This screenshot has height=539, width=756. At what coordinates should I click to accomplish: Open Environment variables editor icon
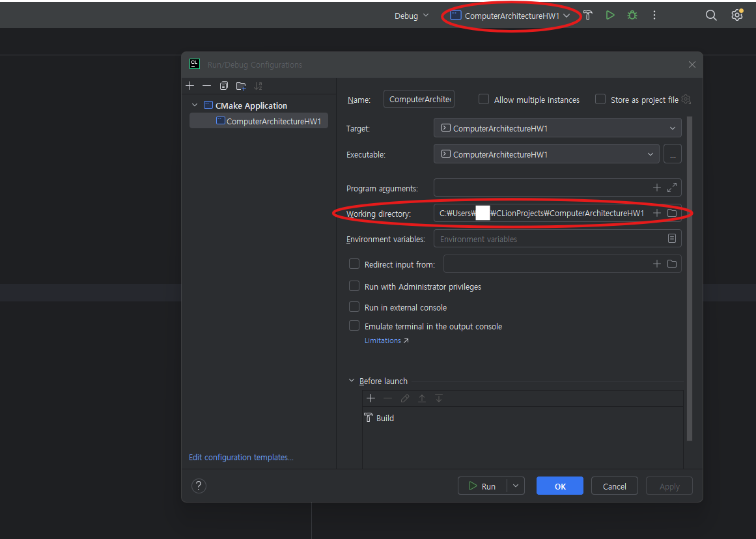point(671,239)
